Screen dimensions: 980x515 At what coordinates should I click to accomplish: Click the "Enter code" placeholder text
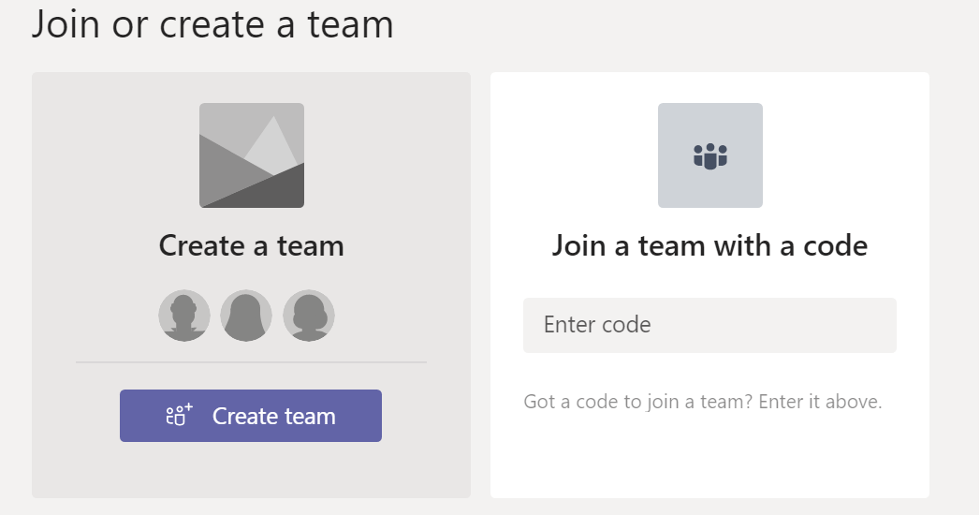click(597, 325)
